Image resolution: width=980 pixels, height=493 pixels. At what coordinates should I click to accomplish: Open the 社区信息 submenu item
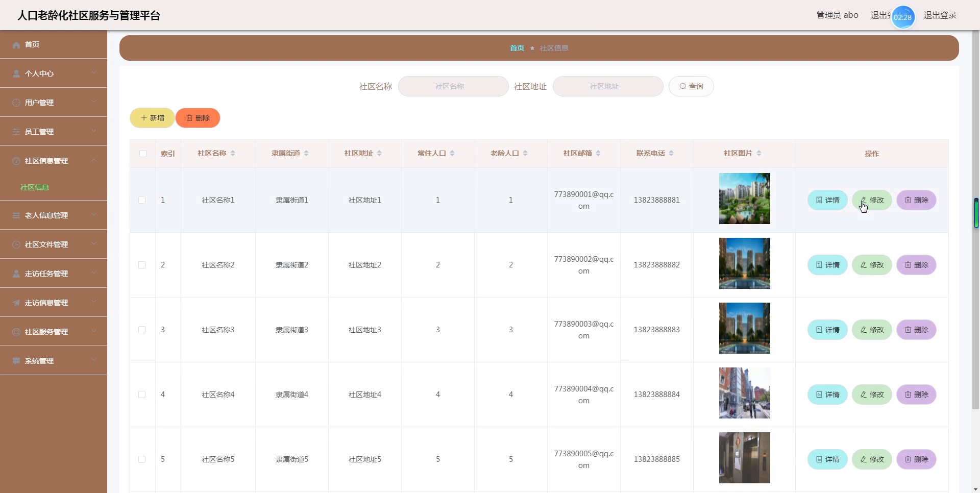click(x=35, y=188)
